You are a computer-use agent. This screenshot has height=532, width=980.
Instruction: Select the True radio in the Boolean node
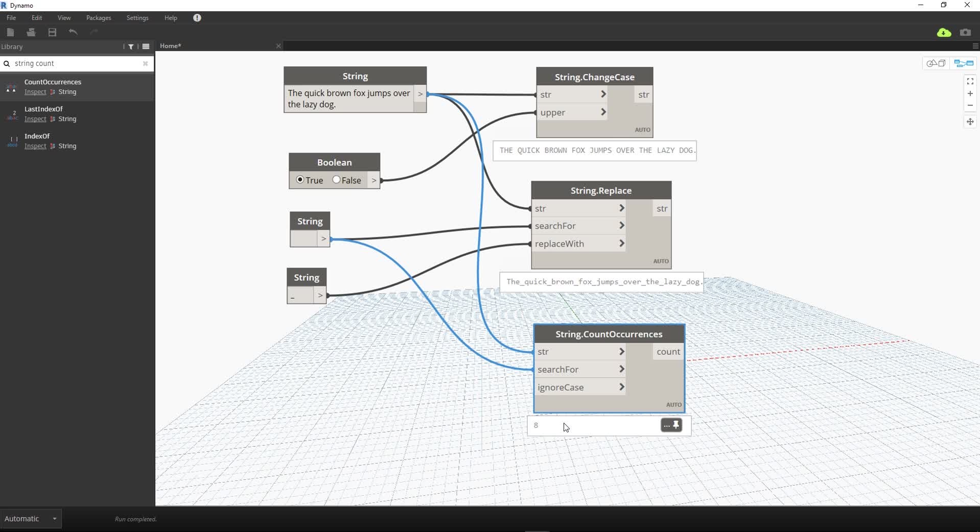pyautogui.click(x=300, y=180)
